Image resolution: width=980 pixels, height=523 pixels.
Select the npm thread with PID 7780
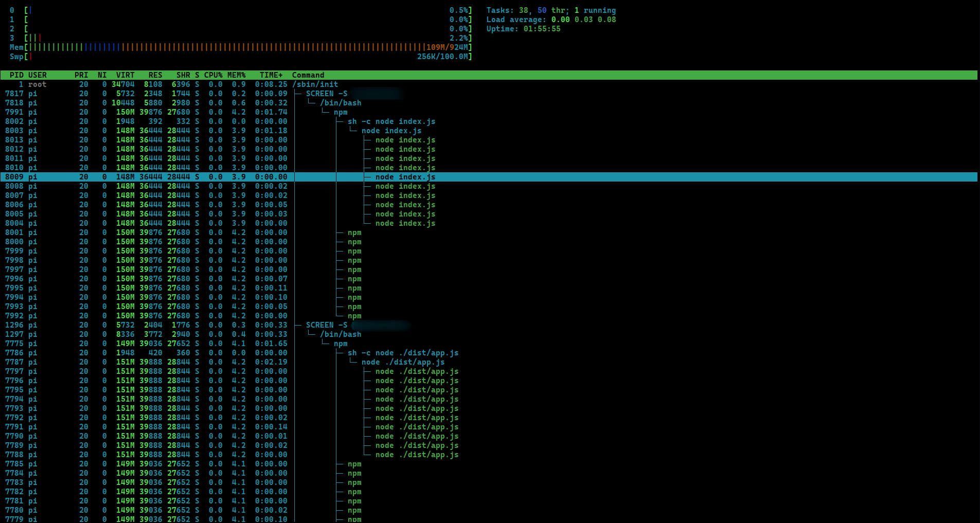489,510
